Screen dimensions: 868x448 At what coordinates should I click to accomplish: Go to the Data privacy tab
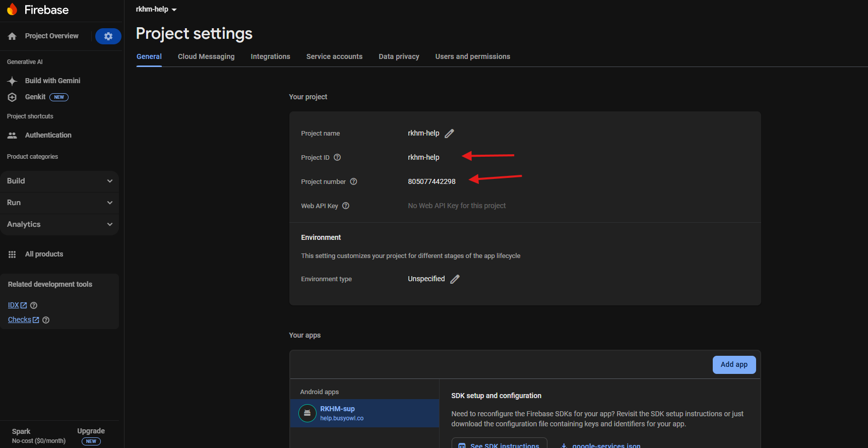[x=399, y=56]
